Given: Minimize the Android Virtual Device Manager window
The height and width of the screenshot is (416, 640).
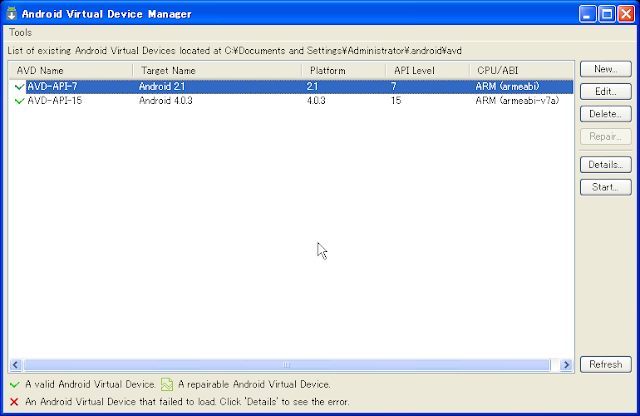Looking at the screenshot, I should (x=587, y=14).
